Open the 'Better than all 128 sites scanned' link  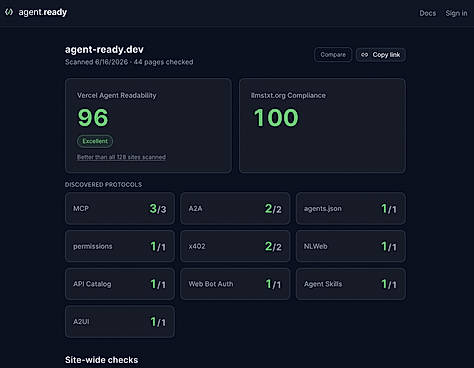coord(121,157)
